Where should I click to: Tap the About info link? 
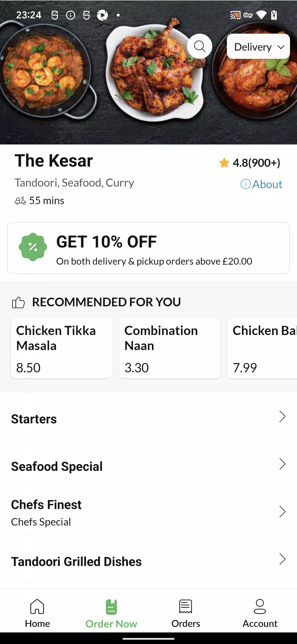click(261, 184)
